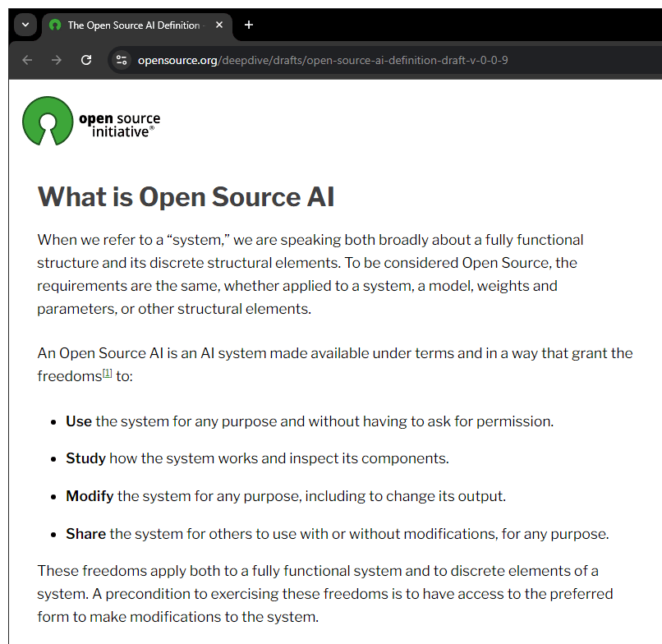The image size is (662, 644).
Task: Click the bold 'Share' bullet word
Action: point(85,534)
